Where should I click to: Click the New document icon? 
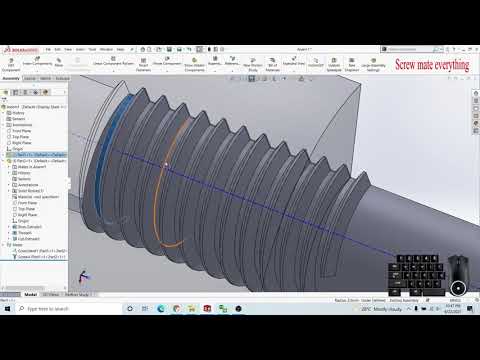coord(149,49)
